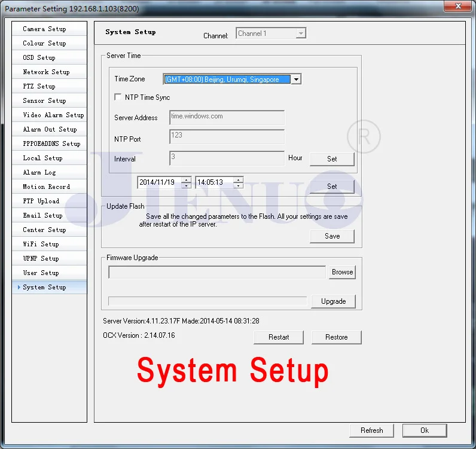Open PTZ Setup page
This screenshot has height=449, width=476.
click(49, 86)
